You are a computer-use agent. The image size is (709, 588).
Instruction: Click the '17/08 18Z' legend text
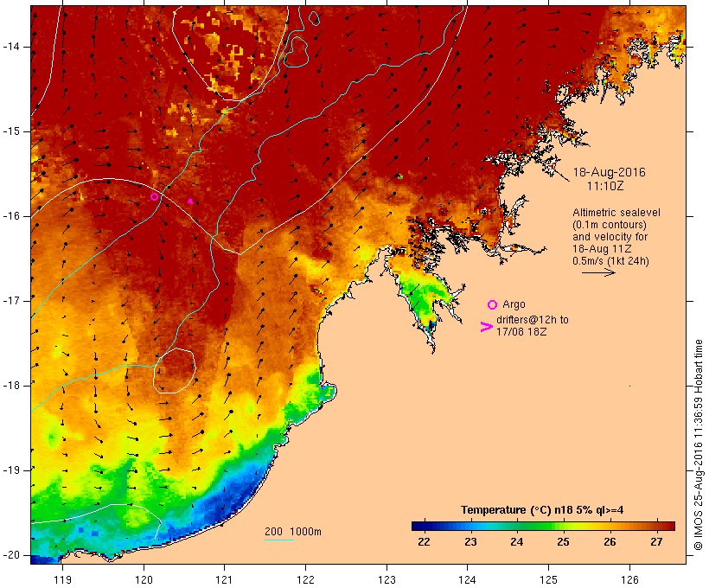click(521, 331)
